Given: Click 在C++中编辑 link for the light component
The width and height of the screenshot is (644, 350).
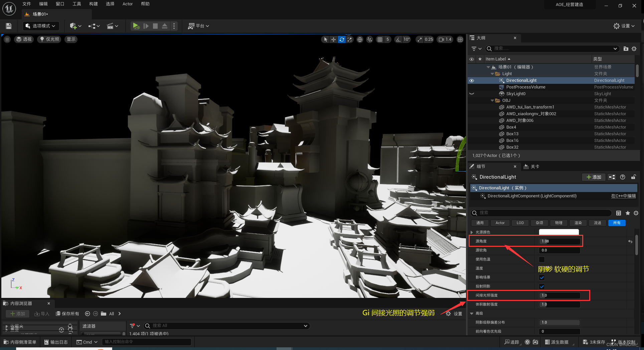Looking at the screenshot, I should pyautogui.click(x=623, y=196).
